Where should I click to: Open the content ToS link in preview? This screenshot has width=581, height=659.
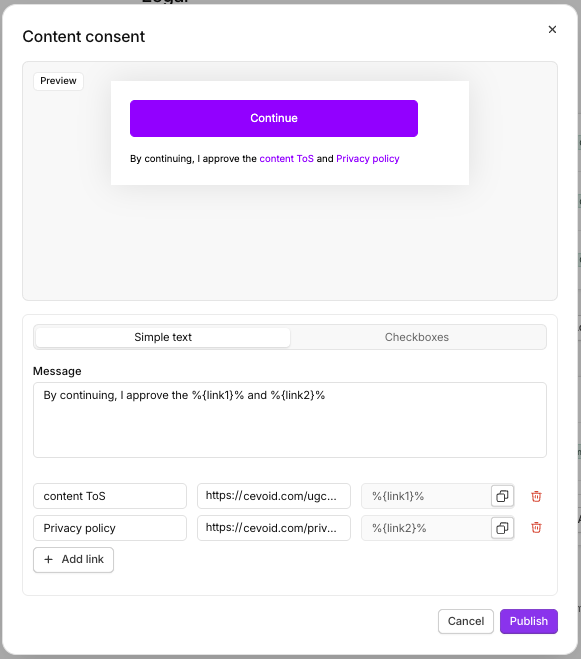click(x=286, y=158)
